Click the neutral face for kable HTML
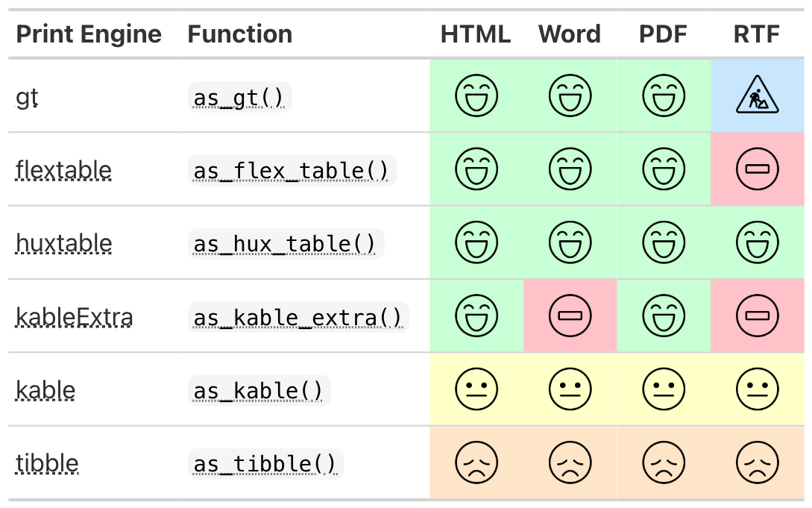This screenshot has height=508, width=812. pos(476,389)
